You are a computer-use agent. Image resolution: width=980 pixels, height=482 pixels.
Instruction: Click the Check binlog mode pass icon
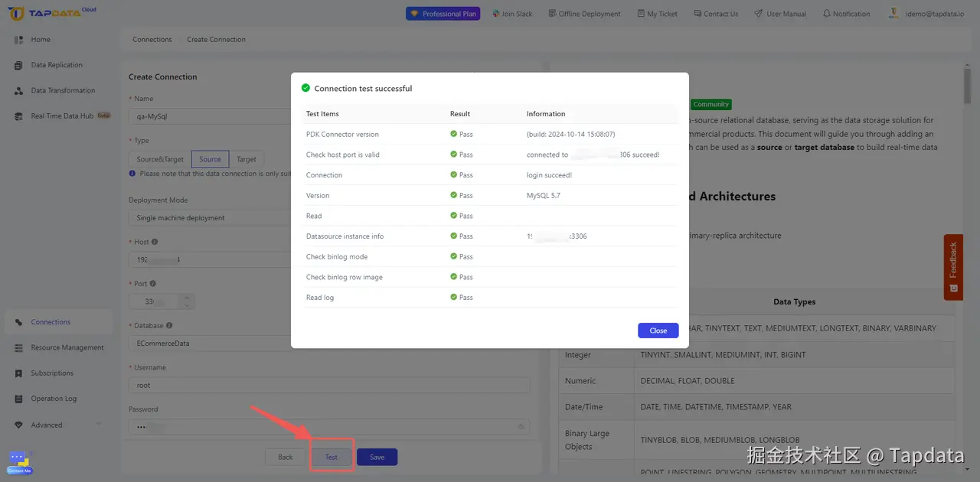(454, 257)
